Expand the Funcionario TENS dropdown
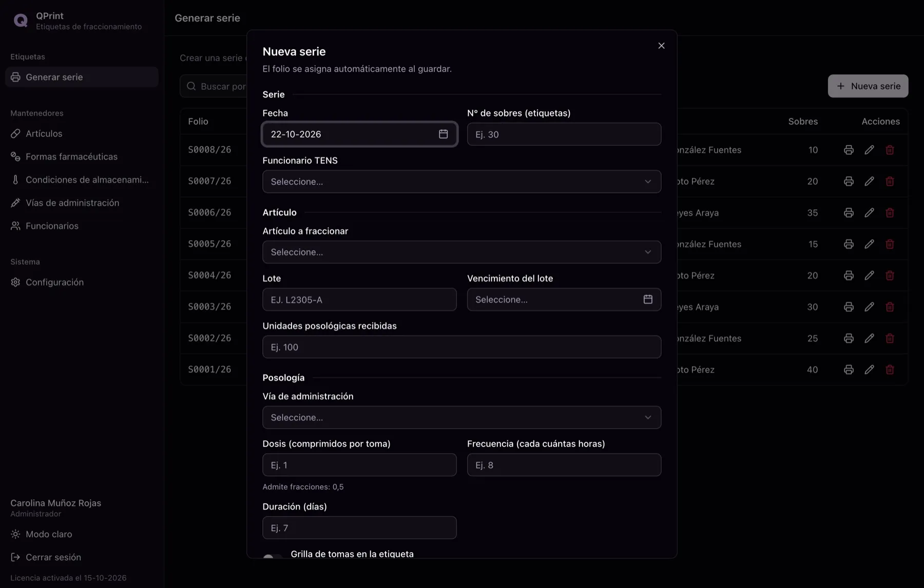924x588 pixels. pos(461,182)
